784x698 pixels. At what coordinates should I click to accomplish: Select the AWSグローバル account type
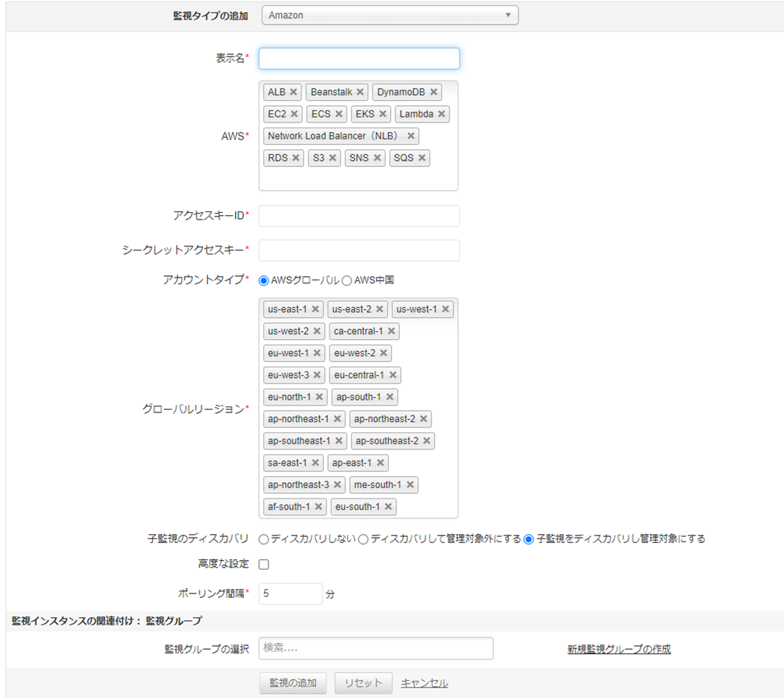click(263, 280)
